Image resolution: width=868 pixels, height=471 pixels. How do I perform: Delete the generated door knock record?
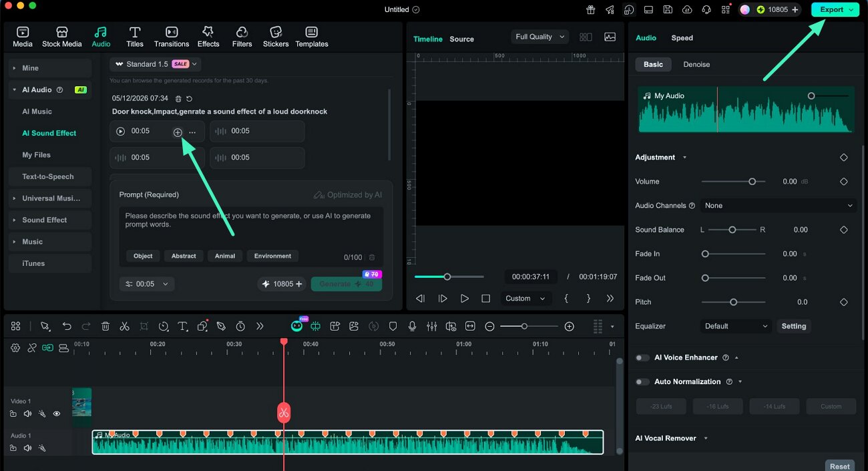[178, 99]
